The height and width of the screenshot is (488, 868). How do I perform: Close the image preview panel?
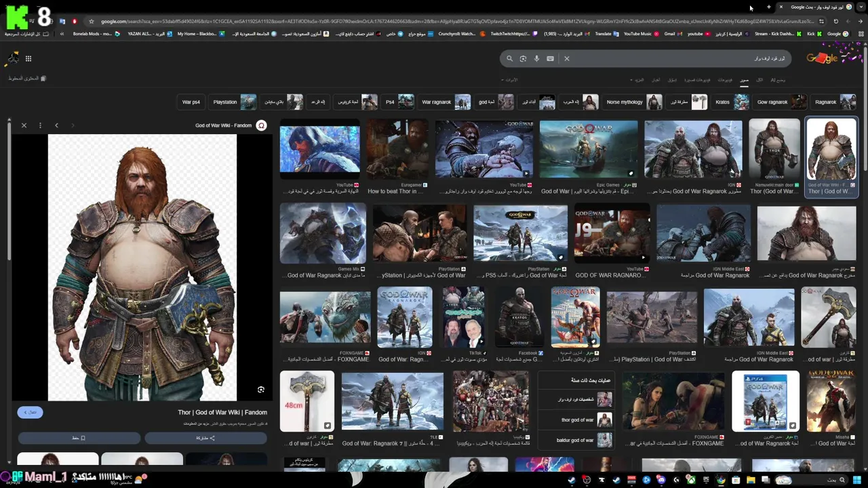tap(24, 125)
